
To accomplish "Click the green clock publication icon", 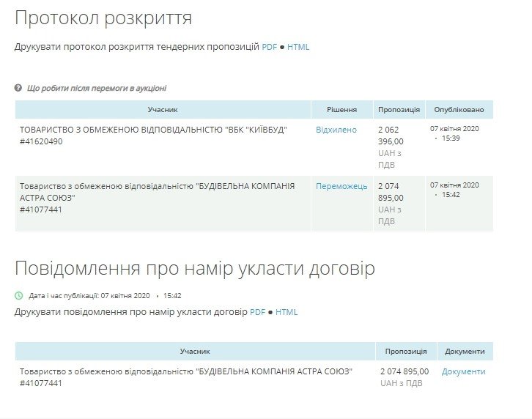I will (19, 295).
